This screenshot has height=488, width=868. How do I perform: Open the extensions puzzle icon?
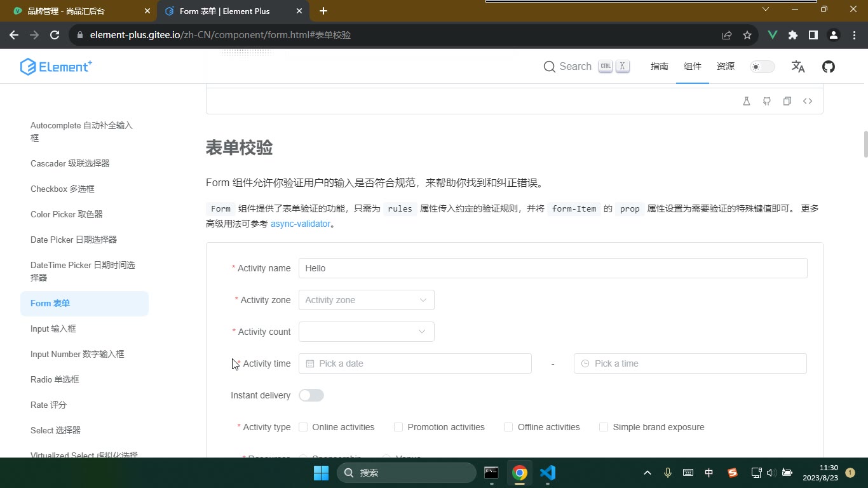(x=793, y=35)
